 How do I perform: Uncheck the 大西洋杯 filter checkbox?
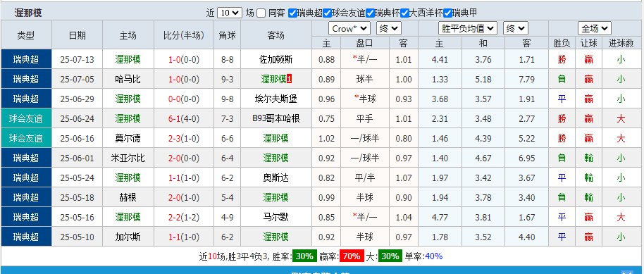click(404, 13)
